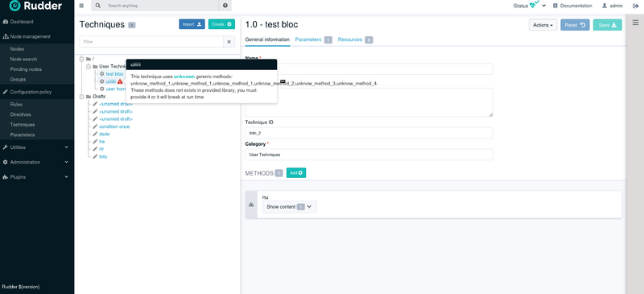Click the Status health heart icon
This screenshot has height=294, width=644.
pos(534,5)
